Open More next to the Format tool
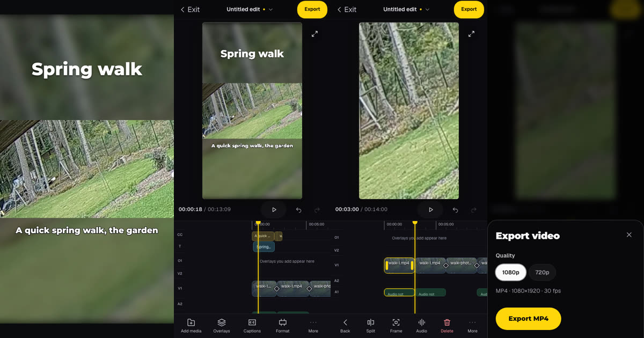 pos(313,326)
